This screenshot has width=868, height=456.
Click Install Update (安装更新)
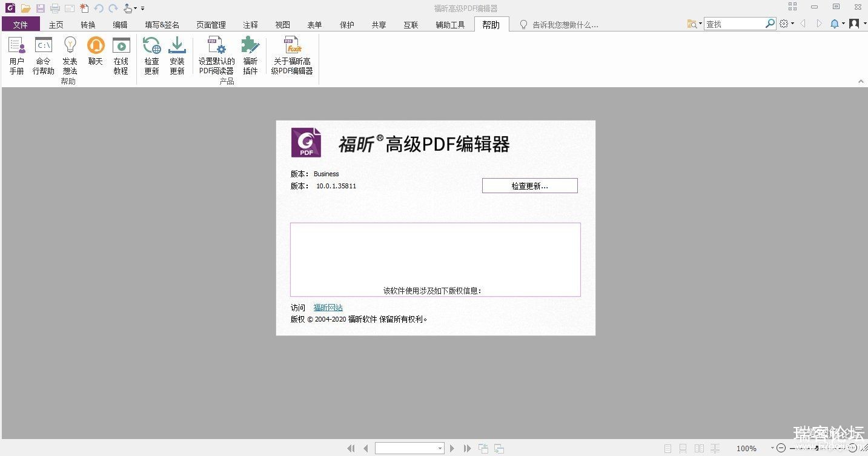[177, 55]
